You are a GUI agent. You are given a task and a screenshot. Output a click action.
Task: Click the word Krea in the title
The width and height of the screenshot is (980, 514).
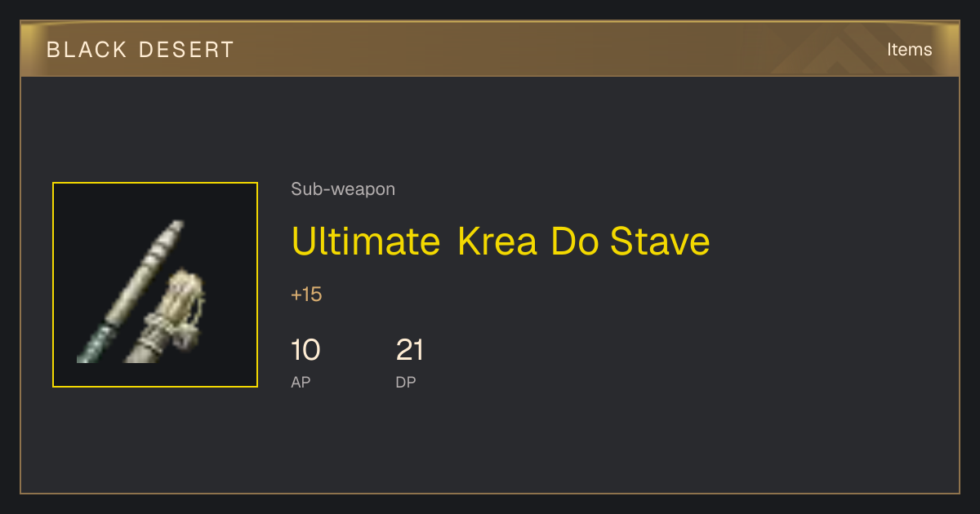coord(497,241)
